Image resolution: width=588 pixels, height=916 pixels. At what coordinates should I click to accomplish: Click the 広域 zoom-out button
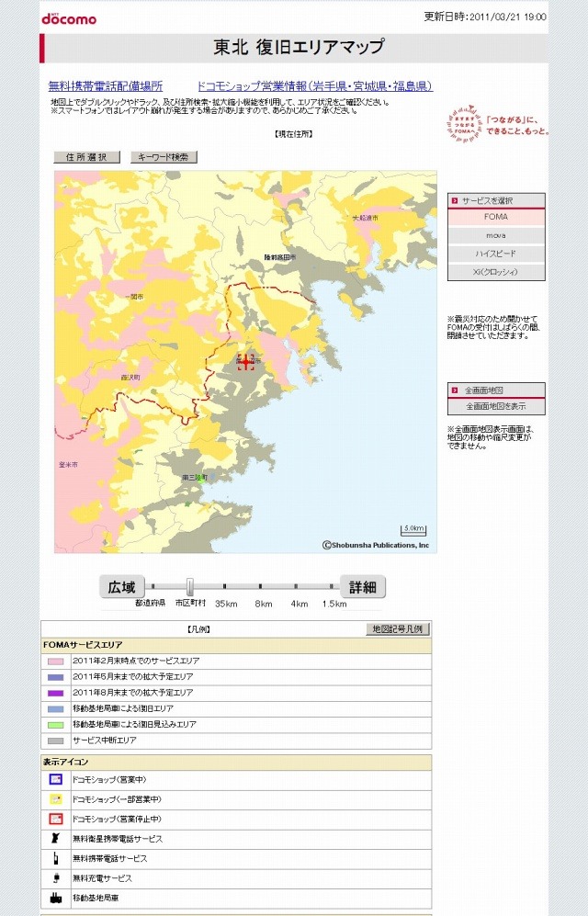pos(122,587)
